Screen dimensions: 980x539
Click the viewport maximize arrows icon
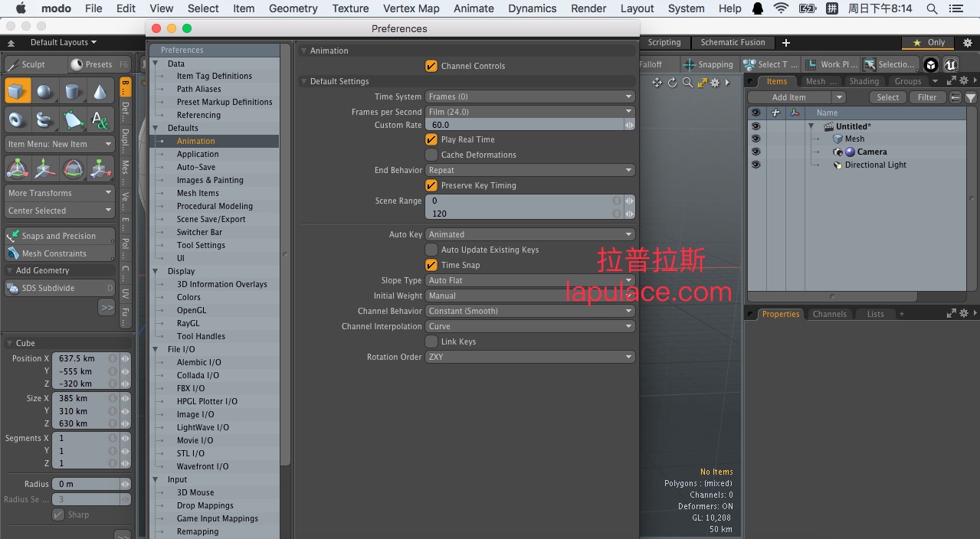702,83
